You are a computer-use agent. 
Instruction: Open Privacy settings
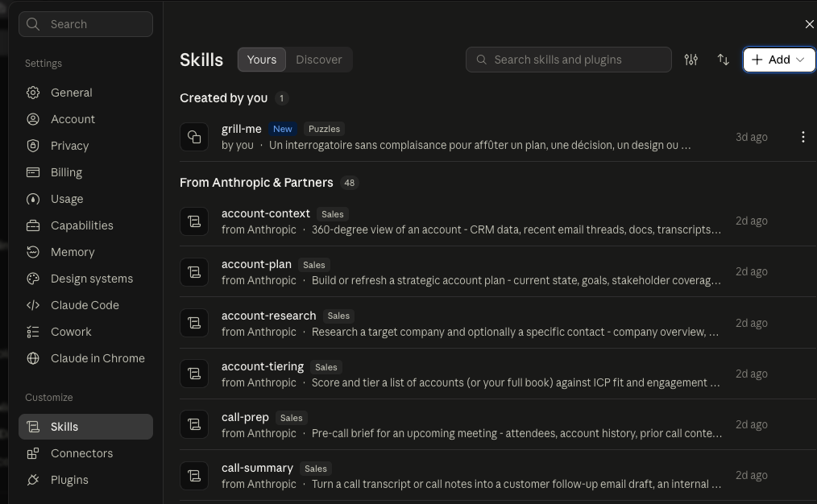(85, 146)
